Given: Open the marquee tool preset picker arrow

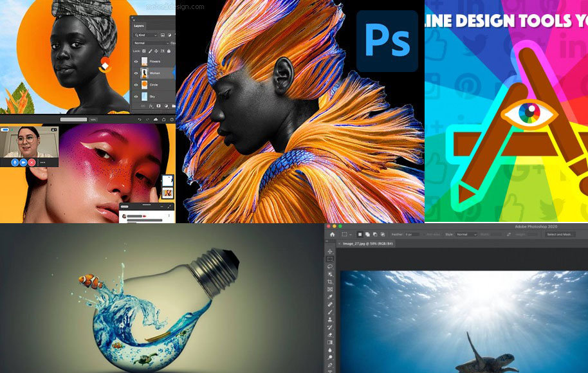Looking at the screenshot, I should point(351,235).
